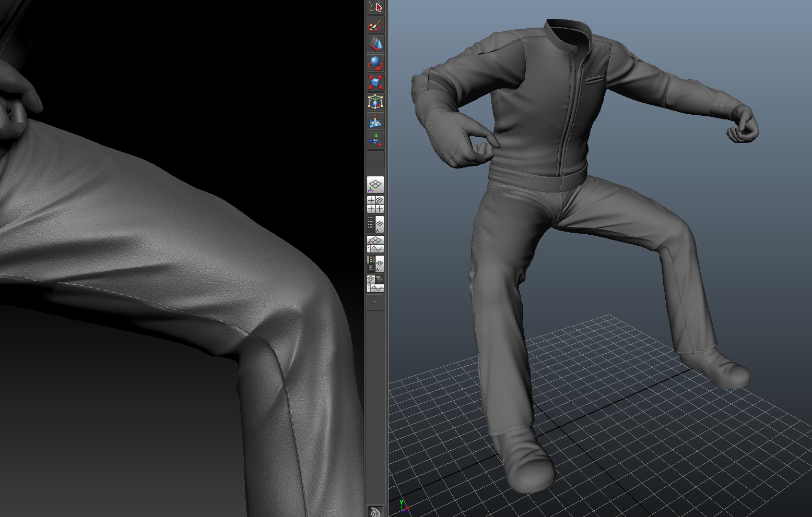The height and width of the screenshot is (517, 812).
Task: Activate the Move tool with cone icon
Action: 375,44
